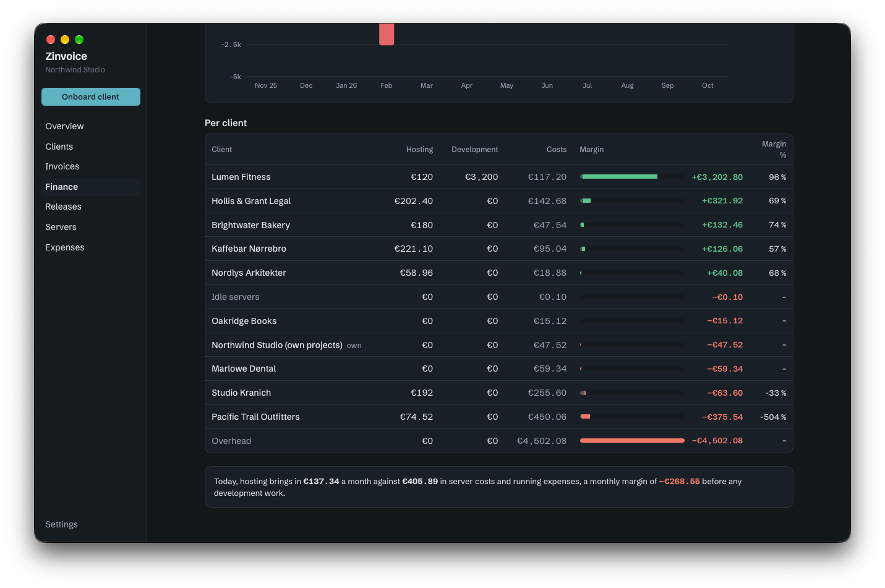The image size is (885, 588).
Task: Click the −504 % margin percent cell
Action: tap(773, 417)
